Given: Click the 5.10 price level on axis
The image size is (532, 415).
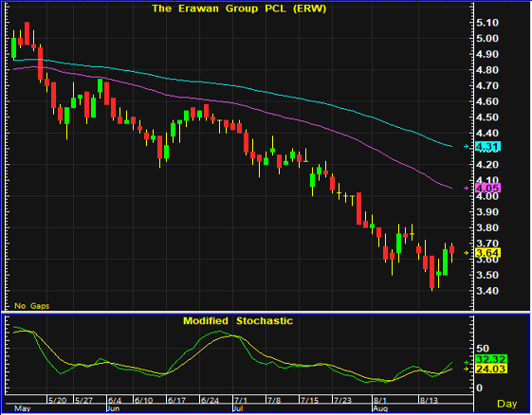Looking at the screenshot, I should [487, 23].
